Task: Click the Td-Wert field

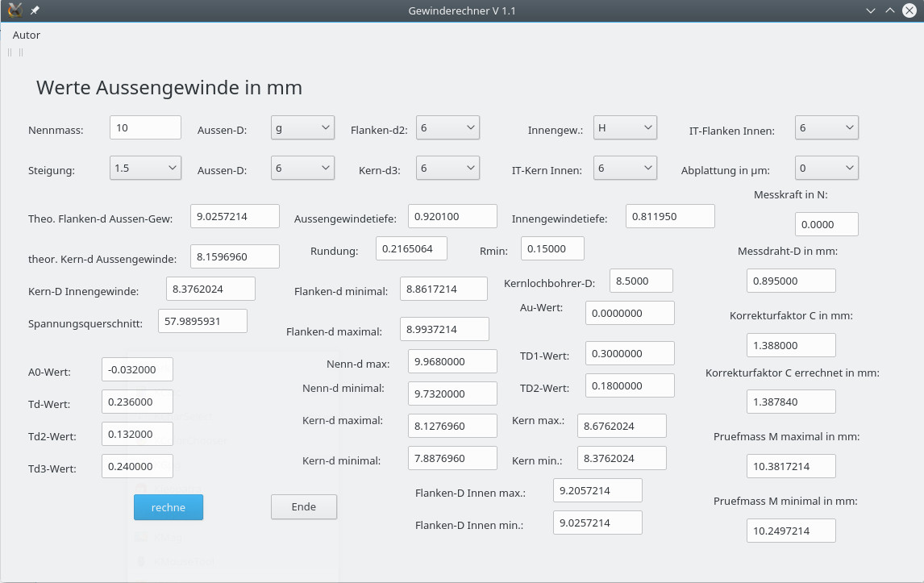Action: (137, 402)
